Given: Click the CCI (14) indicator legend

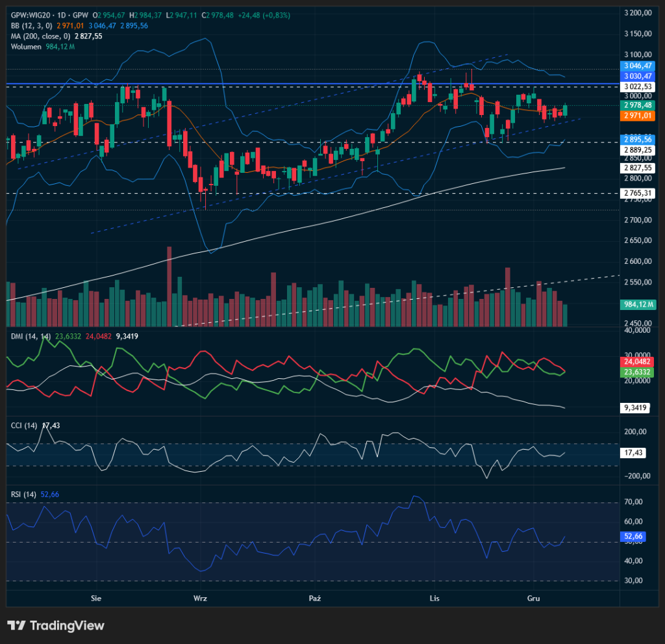Looking at the screenshot, I should coord(23,425).
